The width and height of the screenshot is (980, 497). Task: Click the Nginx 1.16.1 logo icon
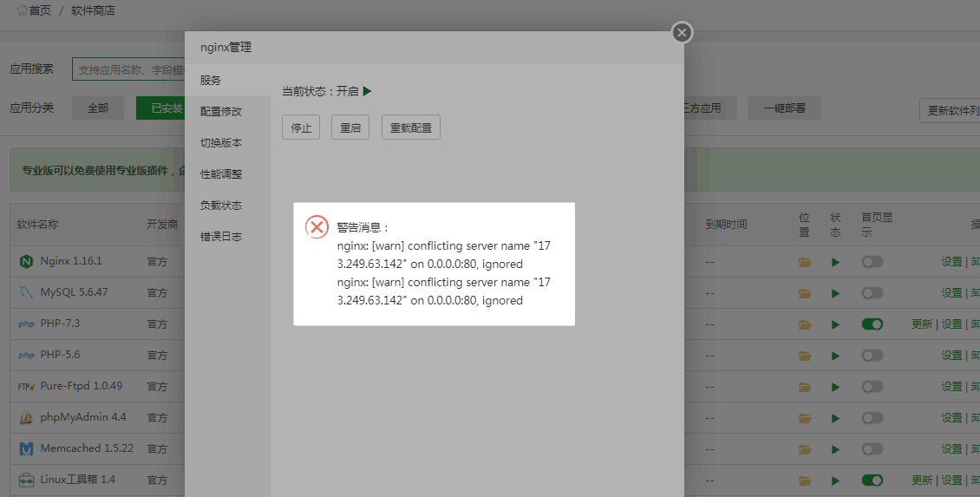26,262
